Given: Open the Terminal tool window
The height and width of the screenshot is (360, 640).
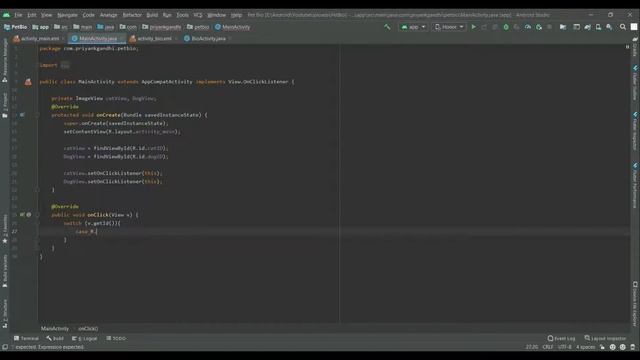Looking at the screenshot, I should click(x=26, y=338).
